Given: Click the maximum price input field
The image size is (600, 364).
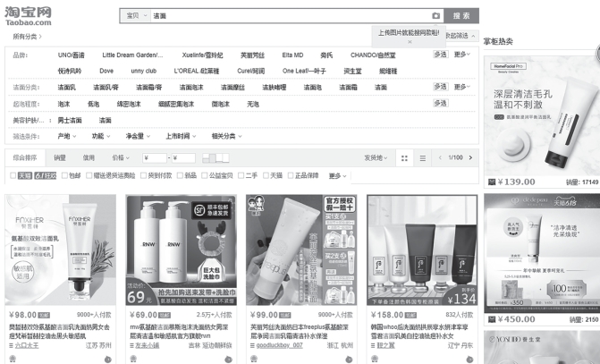Looking at the screenshot, I should pyautogui.click(x=183, y=157).
